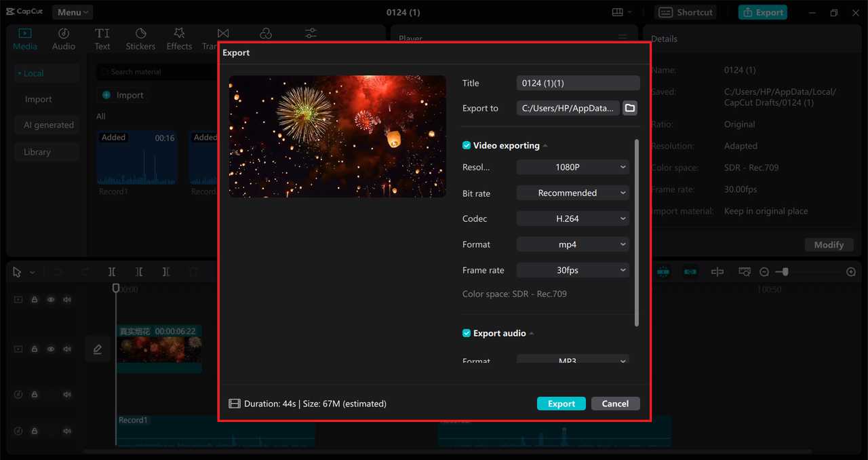Lock the 真实烟花 video track
The image size is (868, 460).
(x=35, y=349)
